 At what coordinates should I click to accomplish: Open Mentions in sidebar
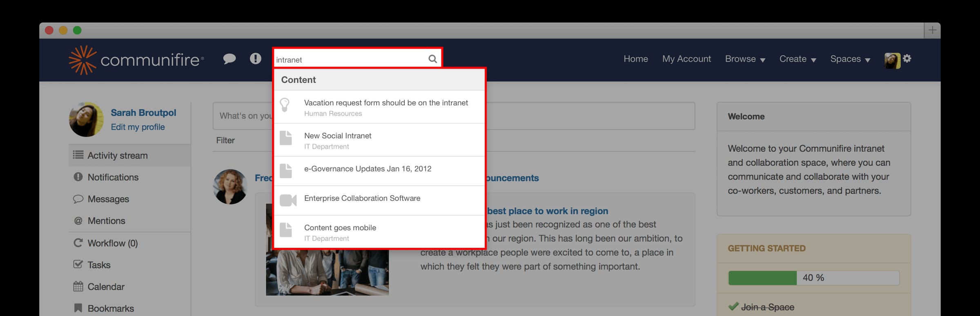coord(129,221)
